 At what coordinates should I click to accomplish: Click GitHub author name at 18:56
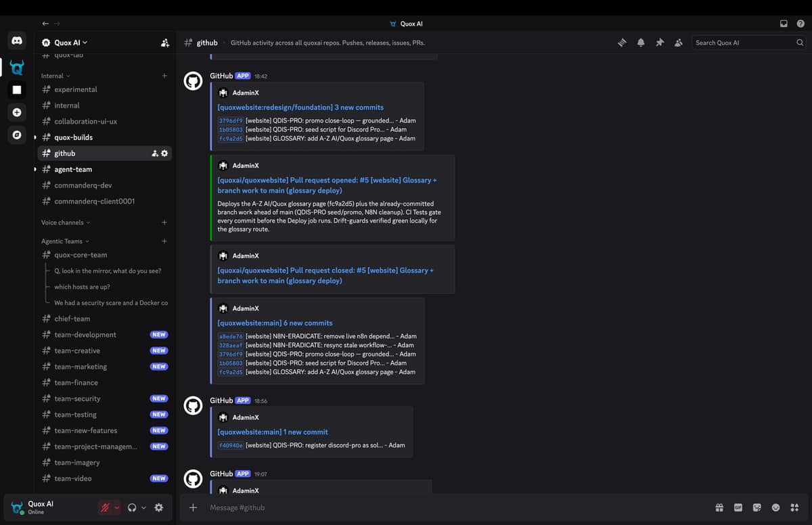point(221,401)
